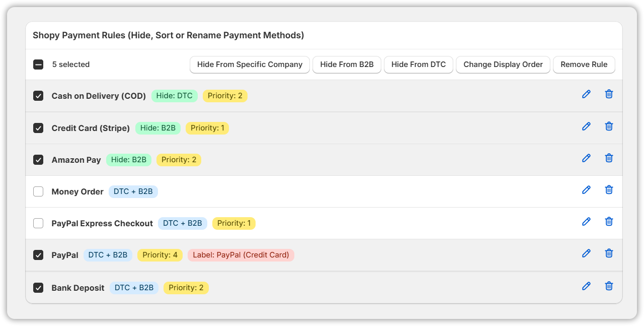Click the Amazon Pay name

76,160
